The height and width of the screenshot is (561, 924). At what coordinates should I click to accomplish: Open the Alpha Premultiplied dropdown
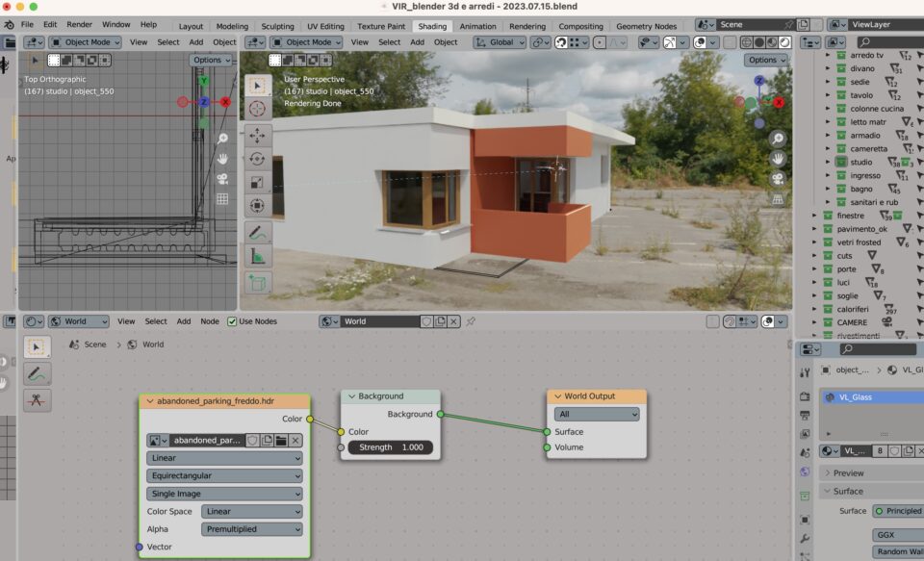coord(252,529)
